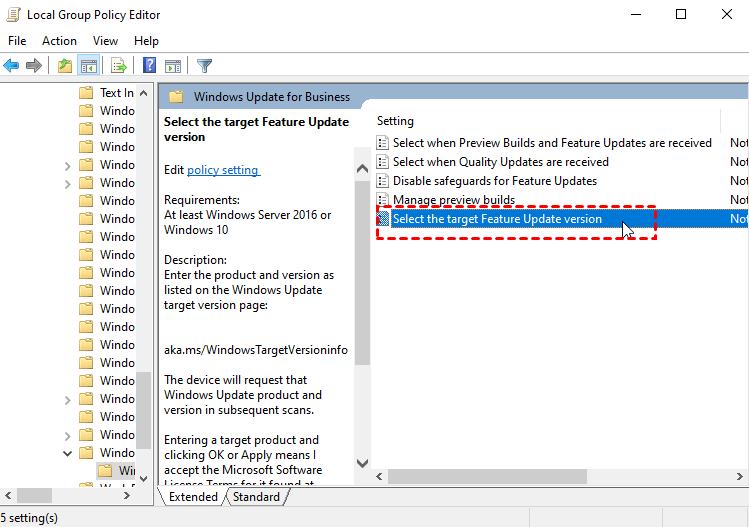Switch to the Extended tab
Screen dimensions: 749x527
coord(193,497)
